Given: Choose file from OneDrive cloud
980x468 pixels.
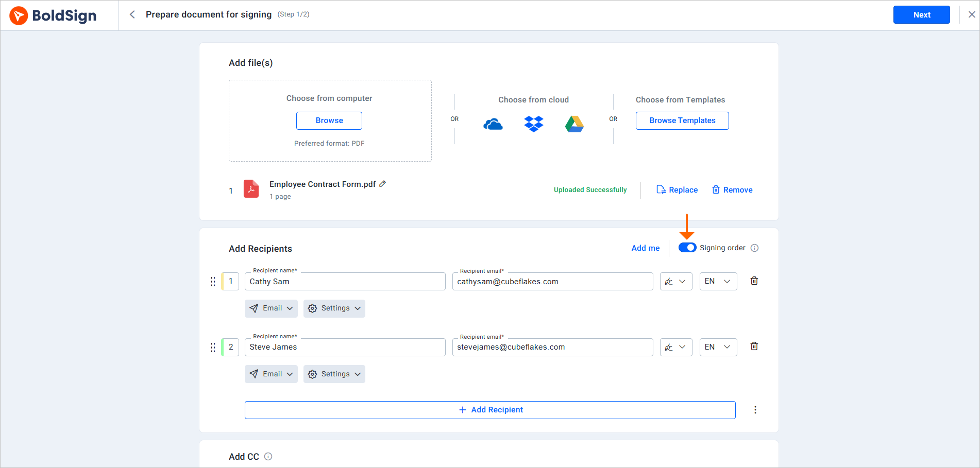Looking at the screenshot, I should 493,124.
